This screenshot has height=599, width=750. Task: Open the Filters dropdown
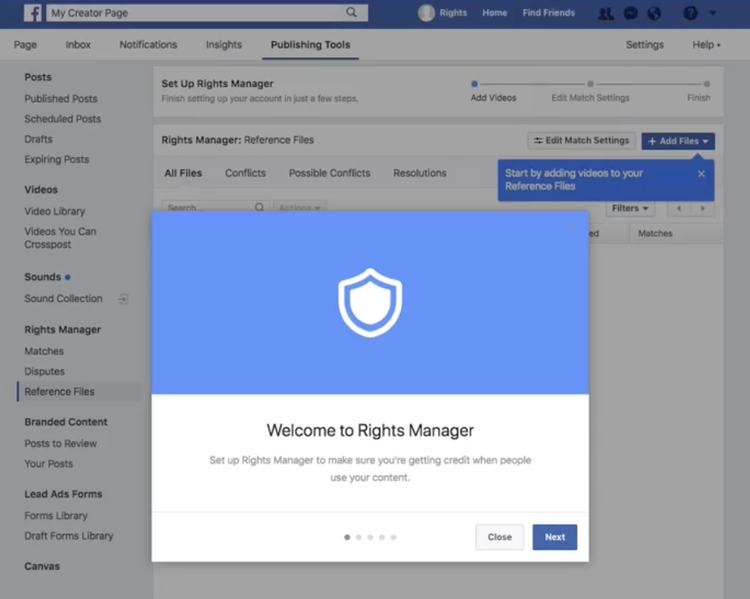(630, 208)
